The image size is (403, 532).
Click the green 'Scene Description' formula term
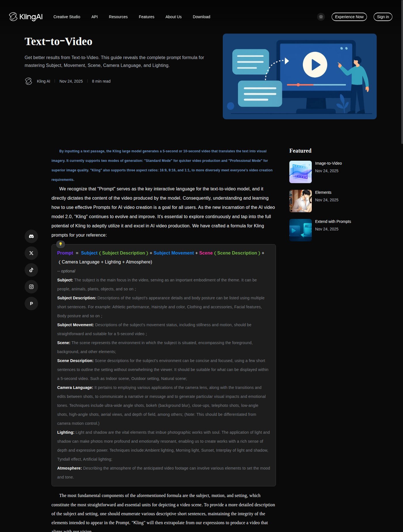coord(237,253)
